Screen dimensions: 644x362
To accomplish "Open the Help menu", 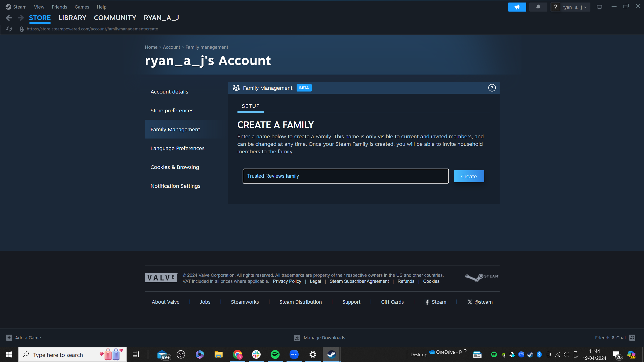I will pyautogui.click(x=101, y=7).
